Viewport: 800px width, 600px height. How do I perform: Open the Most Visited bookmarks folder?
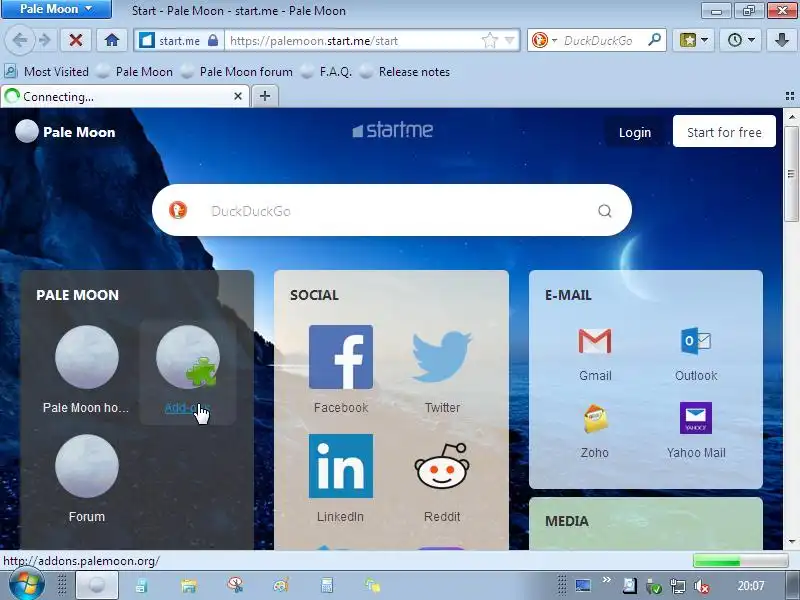click(x=47, y=71)
